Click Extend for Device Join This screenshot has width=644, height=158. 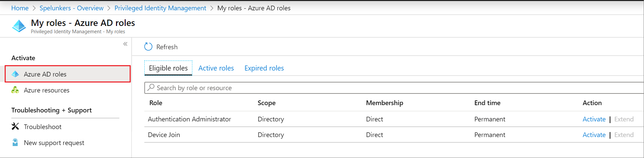(624, 135)
